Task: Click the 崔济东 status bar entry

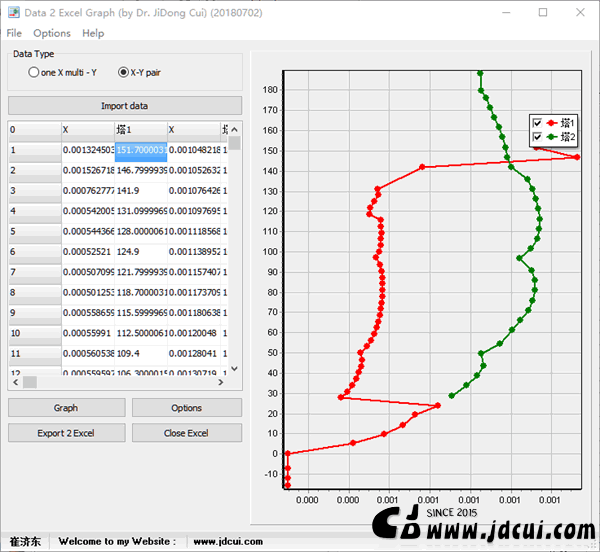Action: [25, 541]
